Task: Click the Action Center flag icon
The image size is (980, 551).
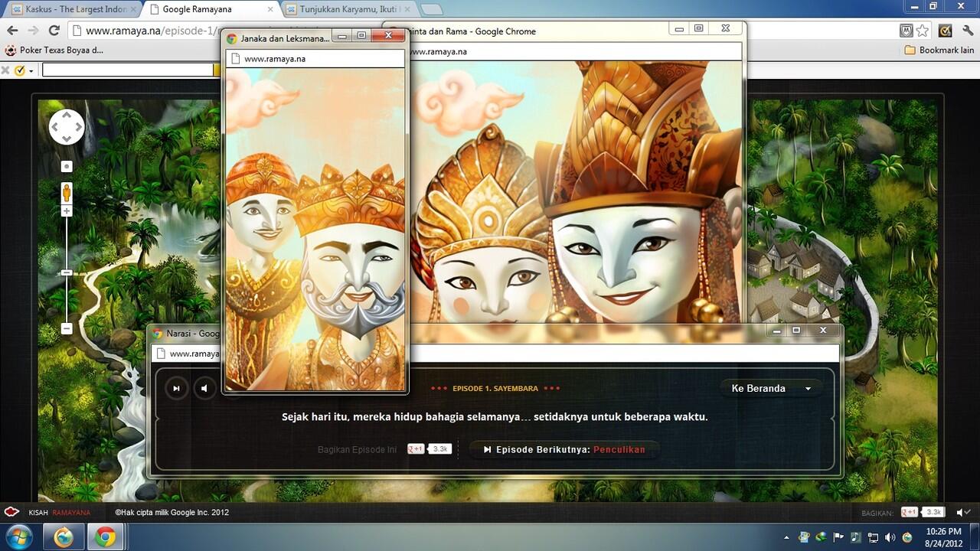Action: pyautogui.click(x=838, y=537)
